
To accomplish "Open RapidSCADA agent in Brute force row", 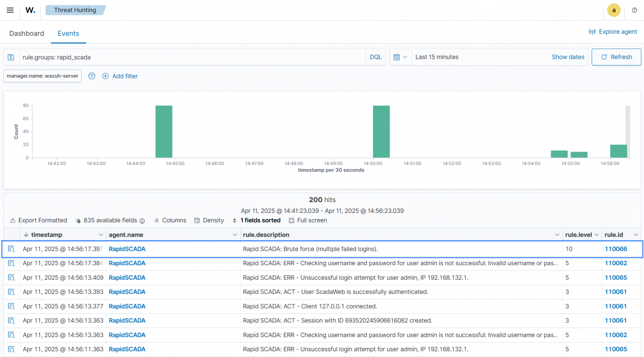I will (127, 249).
